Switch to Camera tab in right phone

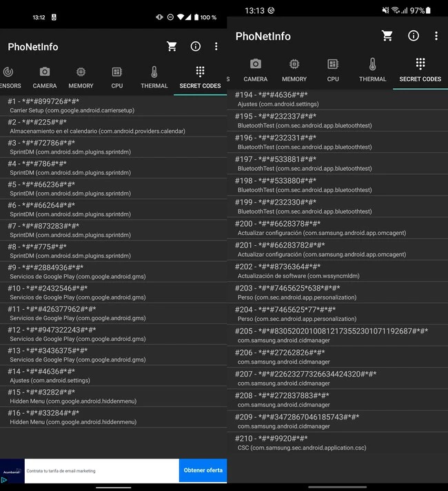[x=256, y=70]
